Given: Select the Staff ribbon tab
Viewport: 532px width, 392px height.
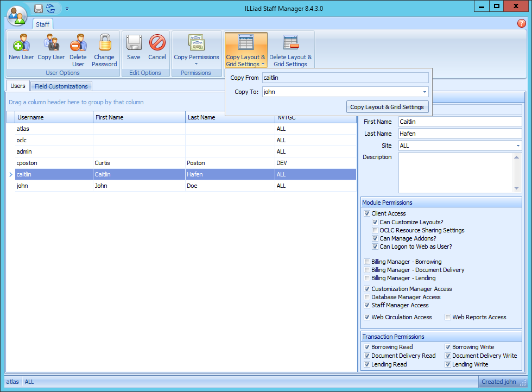Looking at the screenshot, I should 42,24.
